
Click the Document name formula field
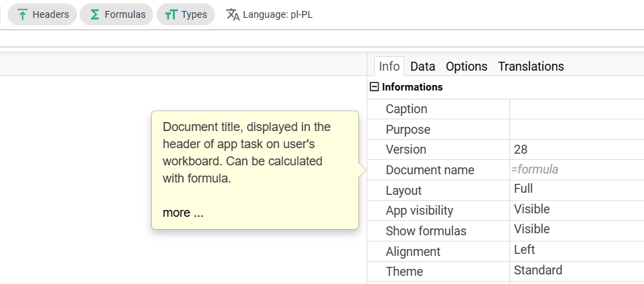(x=577, y=169)
